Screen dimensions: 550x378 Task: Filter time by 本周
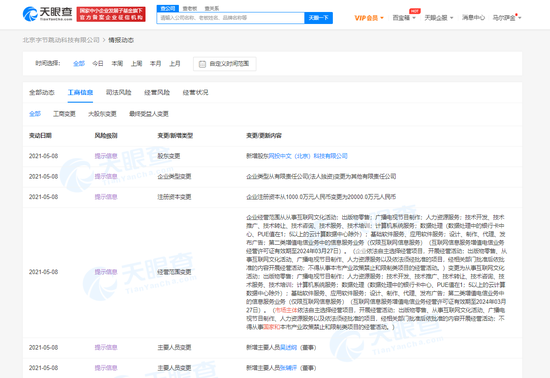click(117, 63)
